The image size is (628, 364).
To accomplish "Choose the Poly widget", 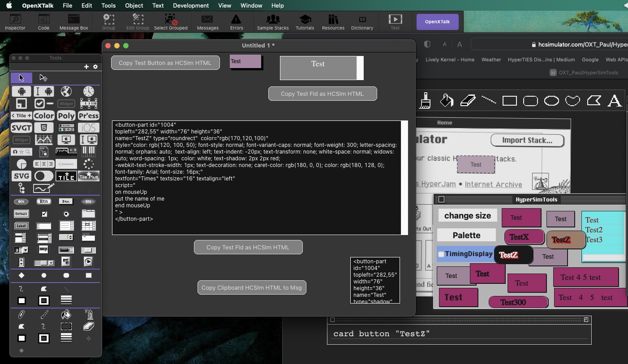I will [66, 116].
